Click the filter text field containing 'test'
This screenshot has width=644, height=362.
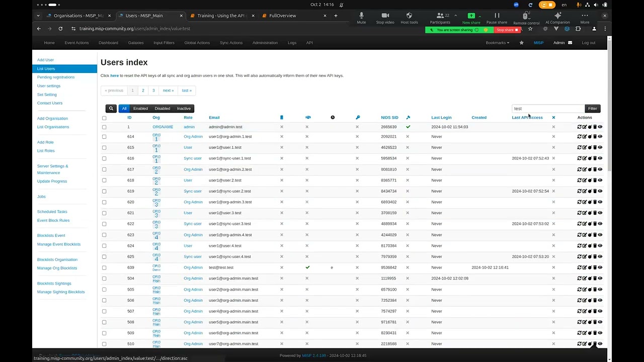(548, 109)
